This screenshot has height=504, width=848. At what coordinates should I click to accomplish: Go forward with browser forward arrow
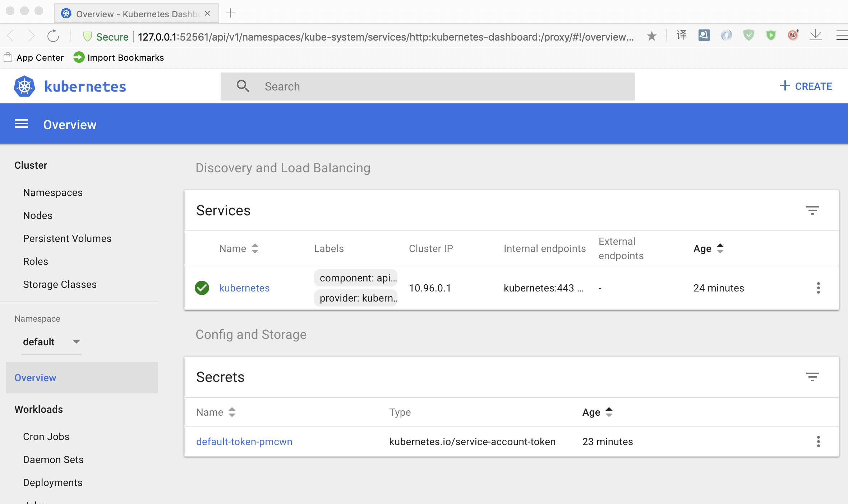pos(32,36)
